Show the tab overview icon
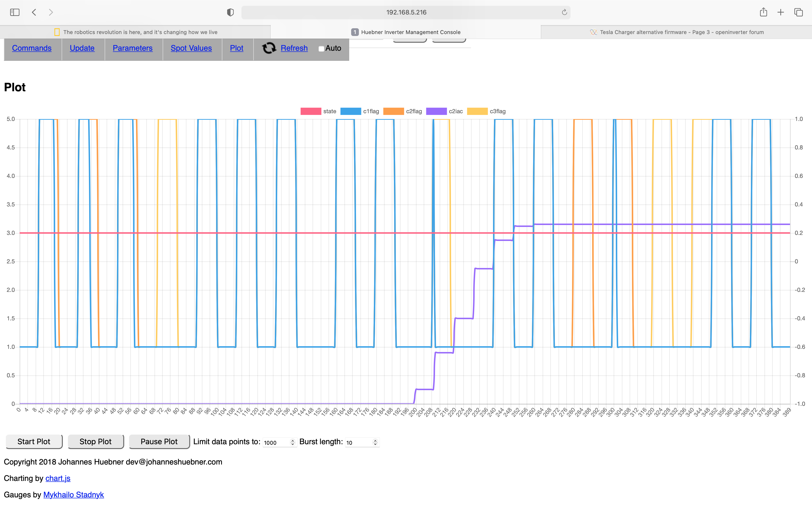The width and height of the screenshot is (812, 507). [798, 12]
